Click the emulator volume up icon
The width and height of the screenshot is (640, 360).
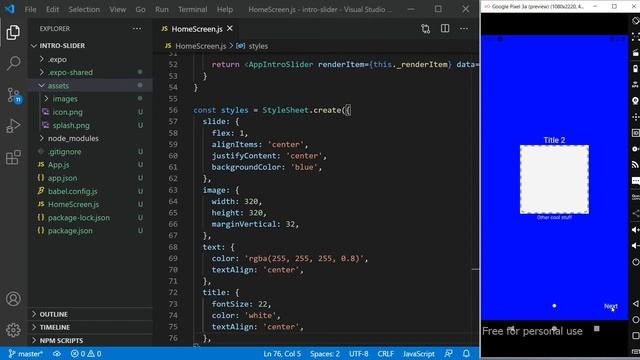click(x=635, y=230)
